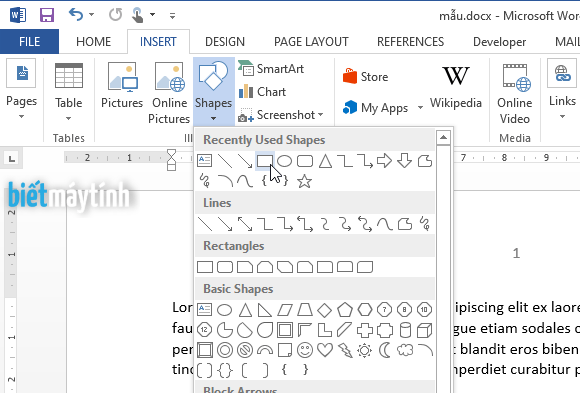The width and height of the screenshot is (580, 393).
Task: Click the Save icon in Quick Access
Action: (x=47, y=15)
